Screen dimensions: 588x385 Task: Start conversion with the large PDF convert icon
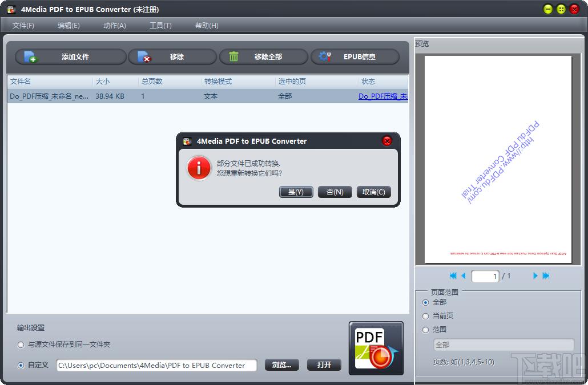pyautogui.click(x=376, y=348)
